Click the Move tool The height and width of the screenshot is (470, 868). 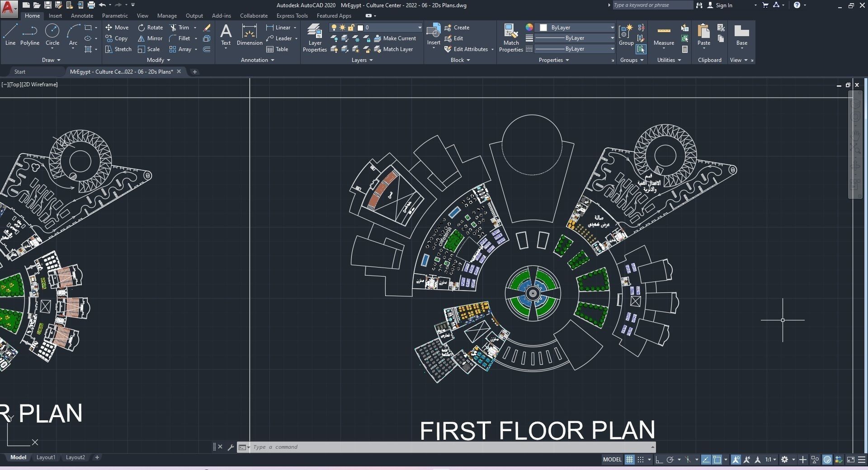tap(117, 28)
